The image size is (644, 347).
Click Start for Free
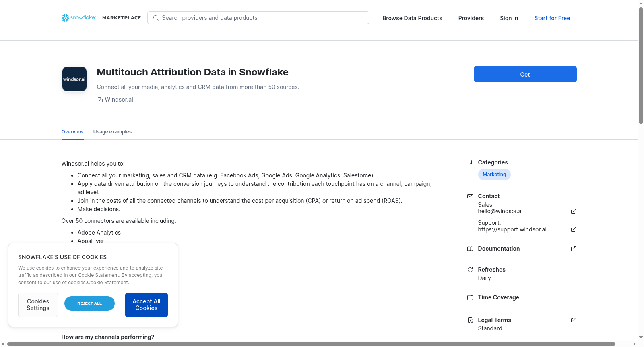point(552,18)
